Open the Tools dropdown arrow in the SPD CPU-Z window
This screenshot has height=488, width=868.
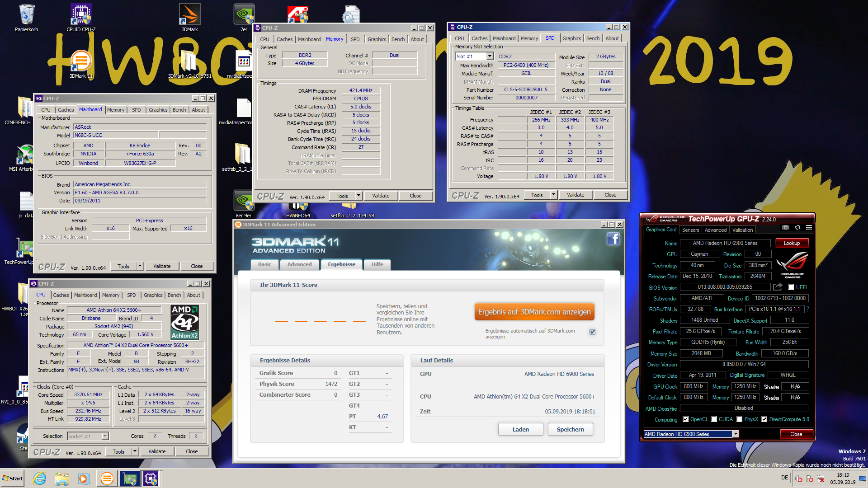pos(554,195)
